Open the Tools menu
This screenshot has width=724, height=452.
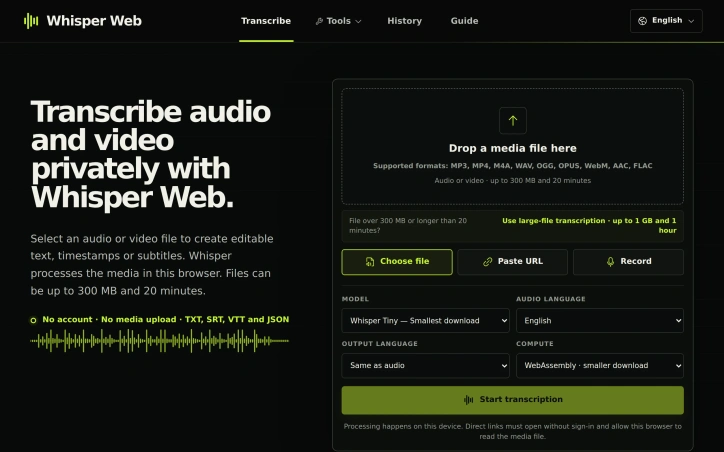(x=338, y=21)
